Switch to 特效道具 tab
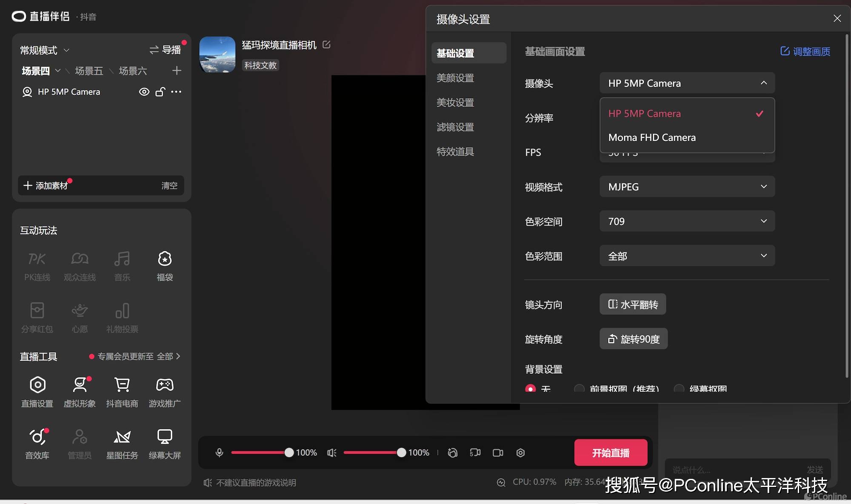851x504 pixels. (x=455, y=152)
